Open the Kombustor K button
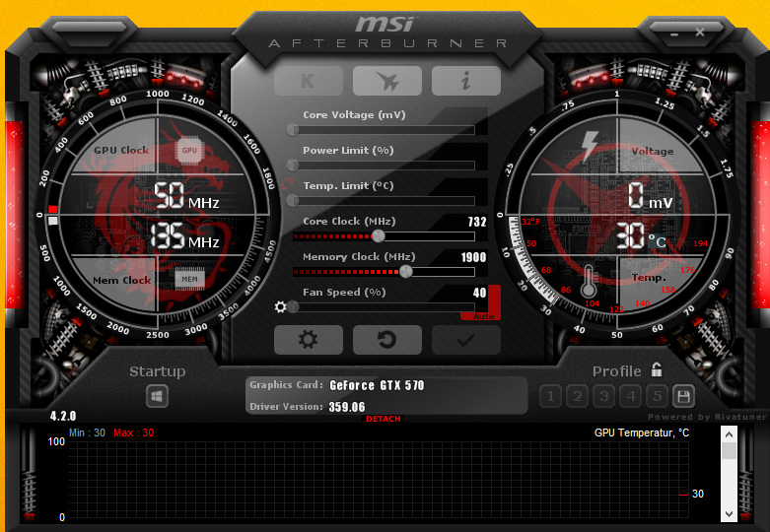 coord(308,81)
